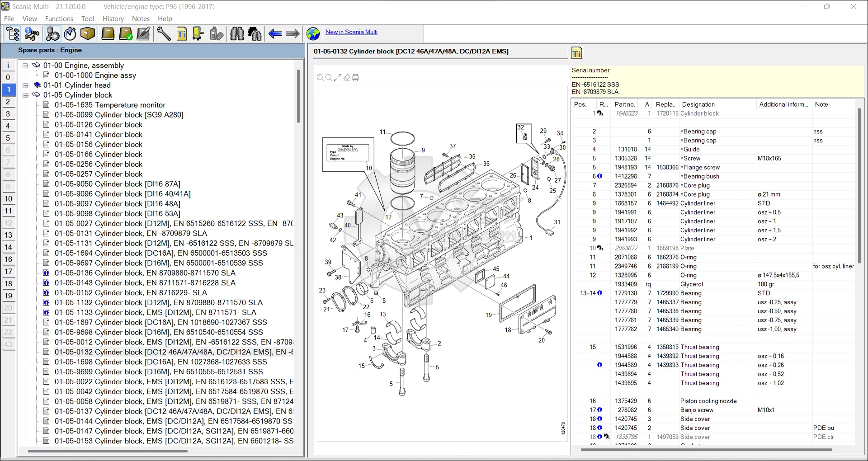Screen dimensions: 868x461
Task: Open the History menu
Action: tap(113, 19)
